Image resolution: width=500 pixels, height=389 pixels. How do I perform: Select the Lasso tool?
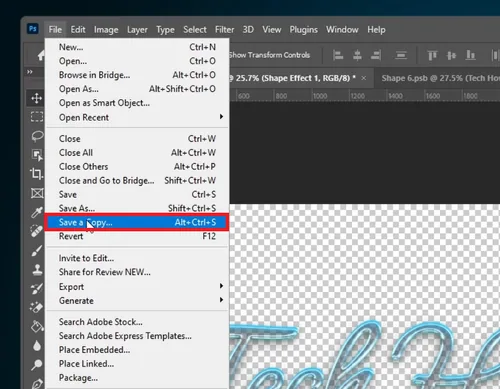coord(37,136)
